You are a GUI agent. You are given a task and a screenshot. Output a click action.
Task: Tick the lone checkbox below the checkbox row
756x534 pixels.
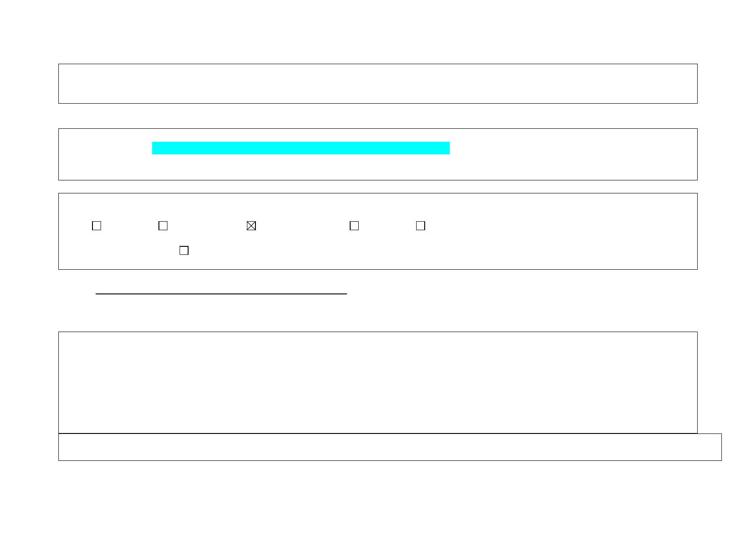click(184, 250)
